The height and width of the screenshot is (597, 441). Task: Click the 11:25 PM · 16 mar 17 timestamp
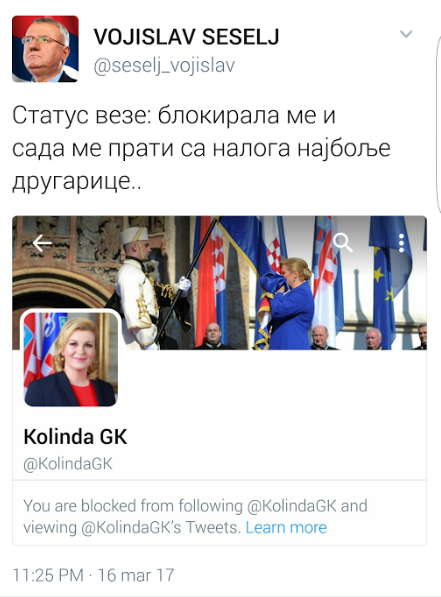pyautogui.click(x=93, y=575)
